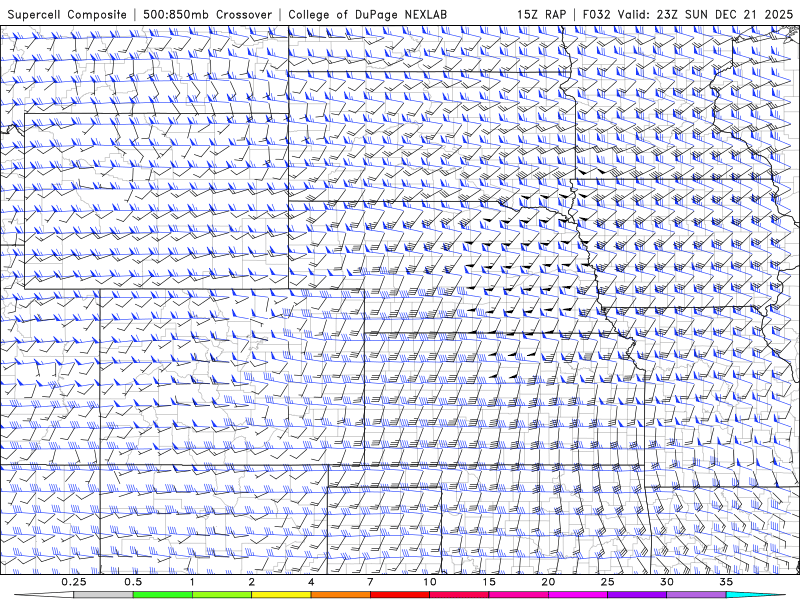This screenshot has height=600, width=800.
Task: Select the gray 0.25–0.5 legend swatch
Action: click(103, 595)
